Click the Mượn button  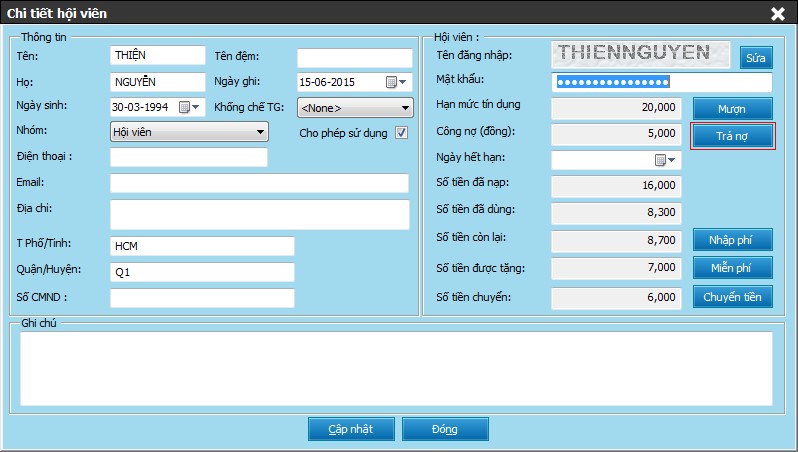coord(732,108)
